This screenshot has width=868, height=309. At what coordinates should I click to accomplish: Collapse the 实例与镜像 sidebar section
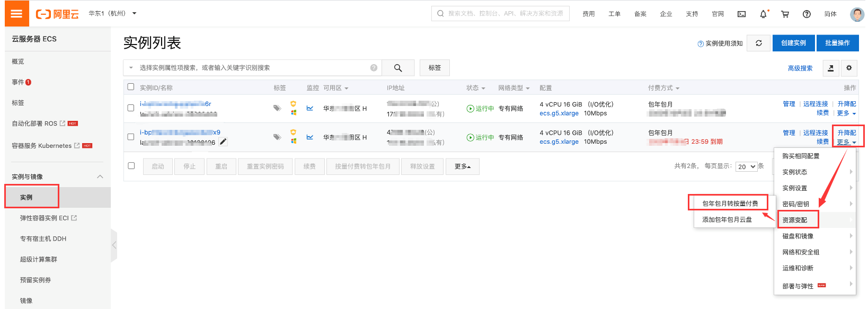click(100, 176)
